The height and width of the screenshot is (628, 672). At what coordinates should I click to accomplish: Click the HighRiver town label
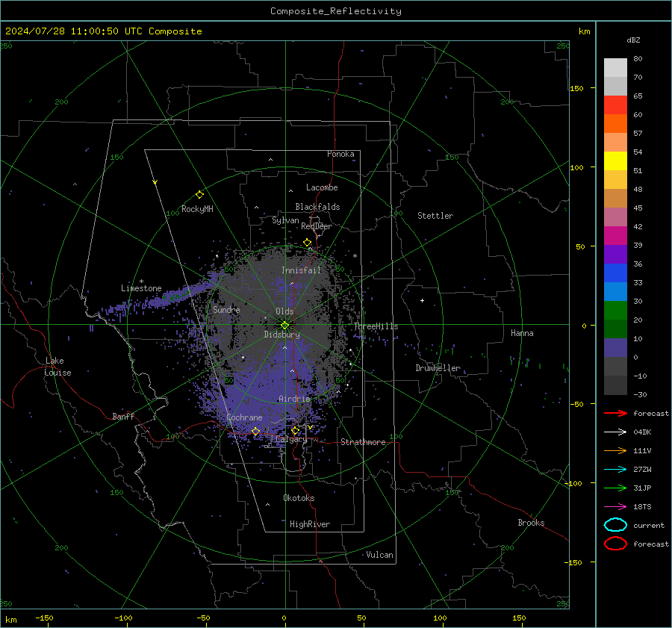tap(310, 524)
